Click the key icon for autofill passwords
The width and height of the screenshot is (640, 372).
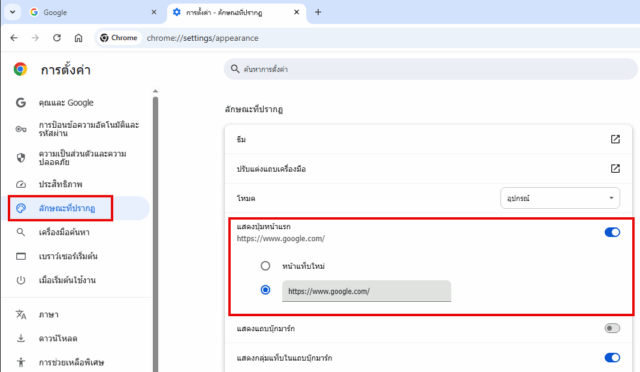pyautogui.click(x=21, y=129)
